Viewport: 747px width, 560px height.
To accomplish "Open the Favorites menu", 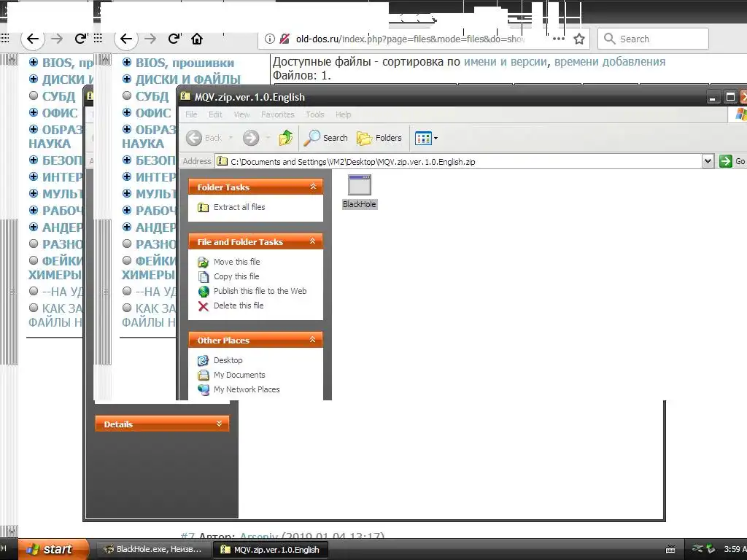I will pos(278,114).
